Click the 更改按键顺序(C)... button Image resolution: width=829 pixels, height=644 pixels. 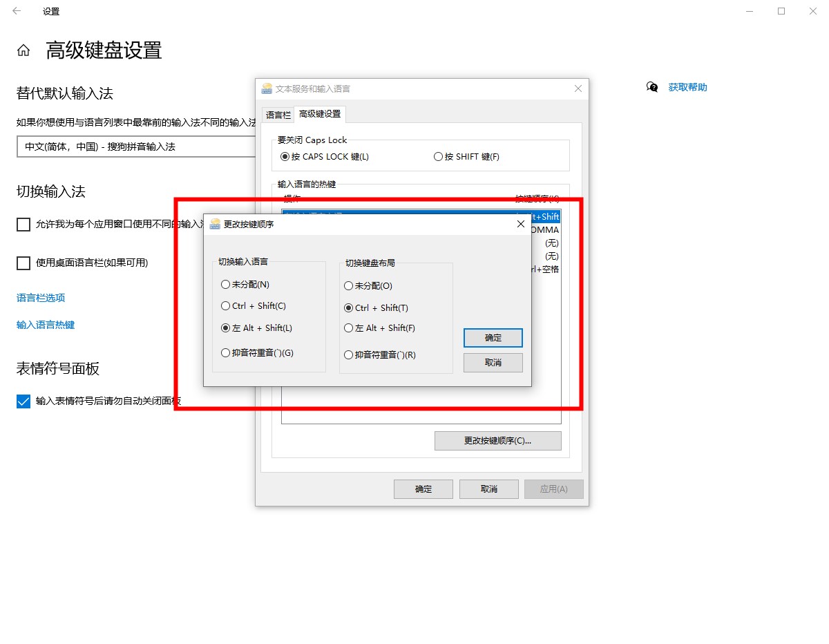point(498,440)
